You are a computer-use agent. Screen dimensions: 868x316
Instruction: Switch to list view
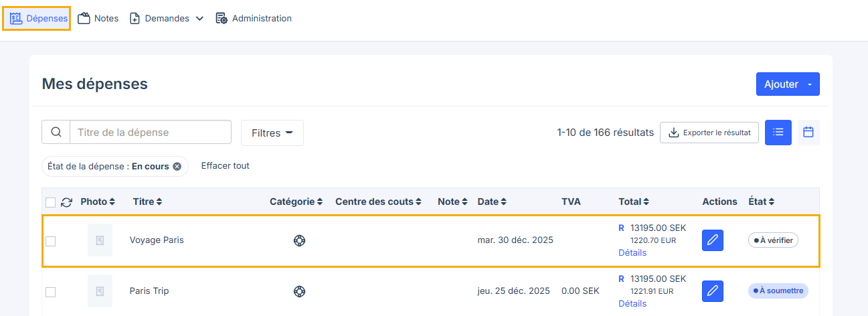[778, 133]
